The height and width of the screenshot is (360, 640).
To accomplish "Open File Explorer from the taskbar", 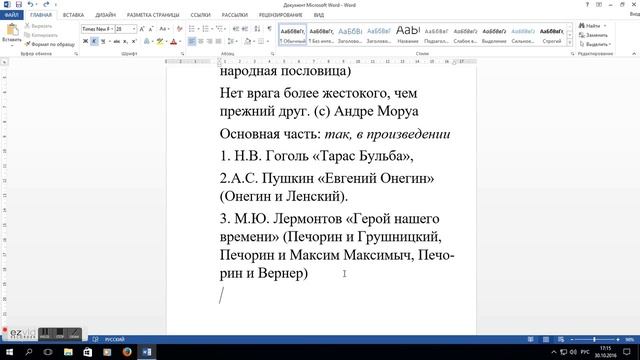I will tap(68, 351).
